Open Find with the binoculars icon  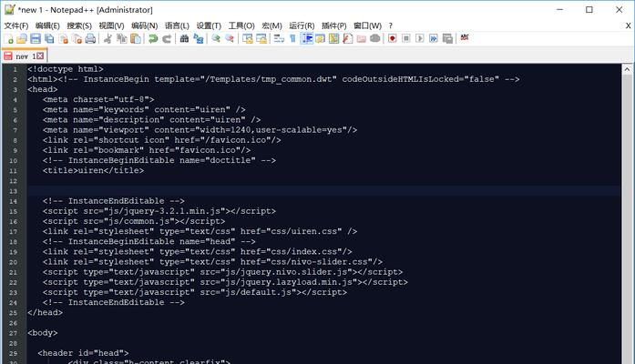point(184,39)
